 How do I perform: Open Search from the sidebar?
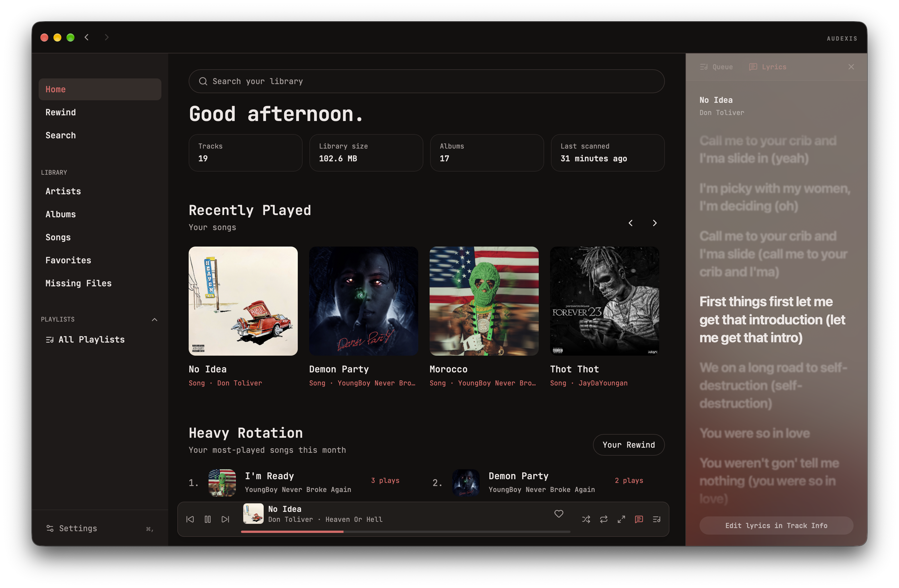(100, 135)
